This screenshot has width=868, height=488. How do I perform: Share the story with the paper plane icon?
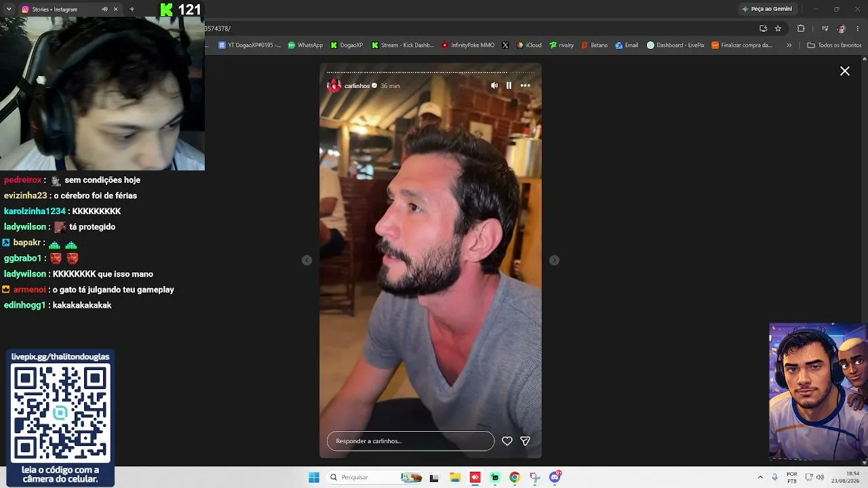[525, 441]
